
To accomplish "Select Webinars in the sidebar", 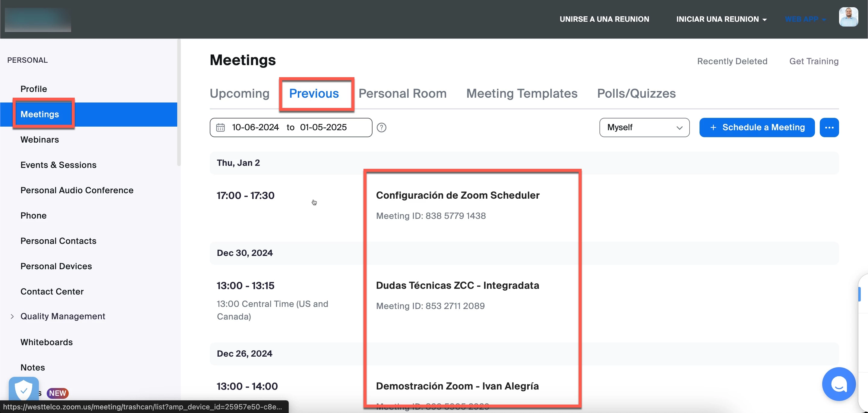I will point(39,140).
